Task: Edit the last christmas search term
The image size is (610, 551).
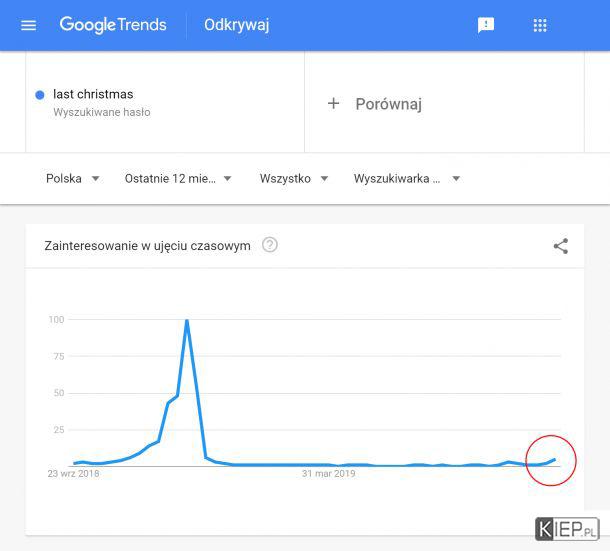Action: 93,94
